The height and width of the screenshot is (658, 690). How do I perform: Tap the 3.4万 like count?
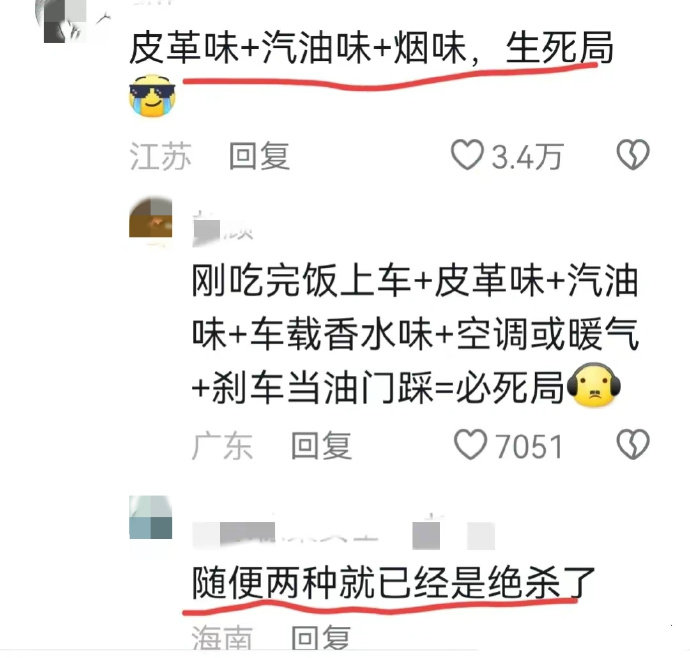(x=527, y=157)
